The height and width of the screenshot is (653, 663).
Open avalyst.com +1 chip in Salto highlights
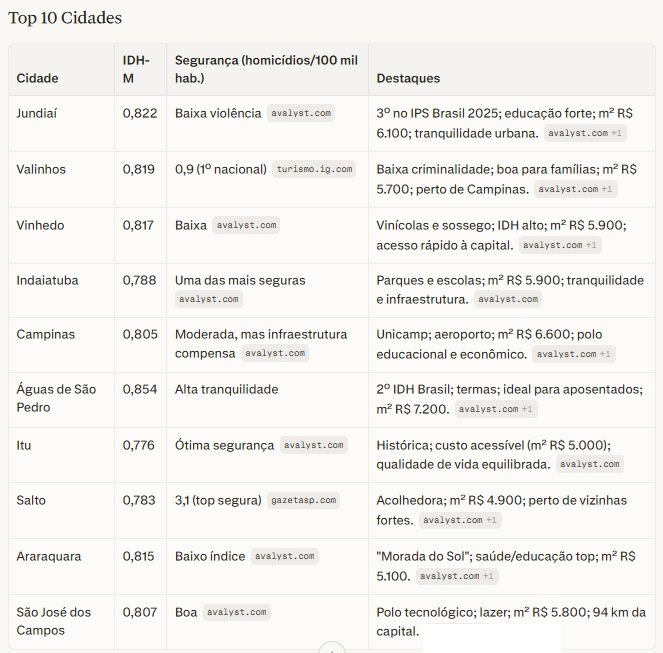click(459, 519)
